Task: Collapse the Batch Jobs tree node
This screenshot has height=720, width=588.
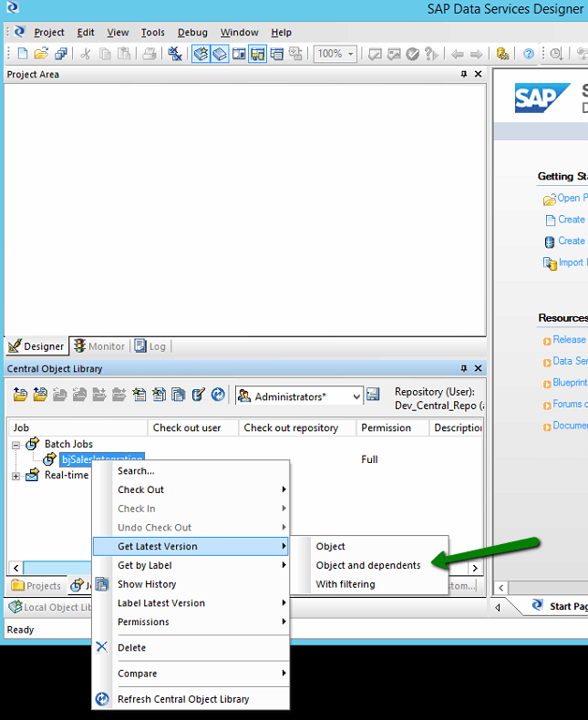Action: (x=15, y=444)
